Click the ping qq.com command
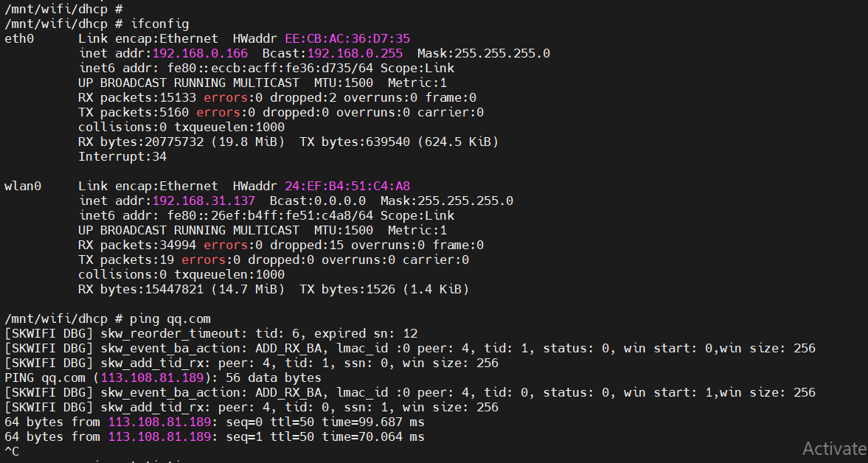The image size is (868, 463). tap(170, 319)
